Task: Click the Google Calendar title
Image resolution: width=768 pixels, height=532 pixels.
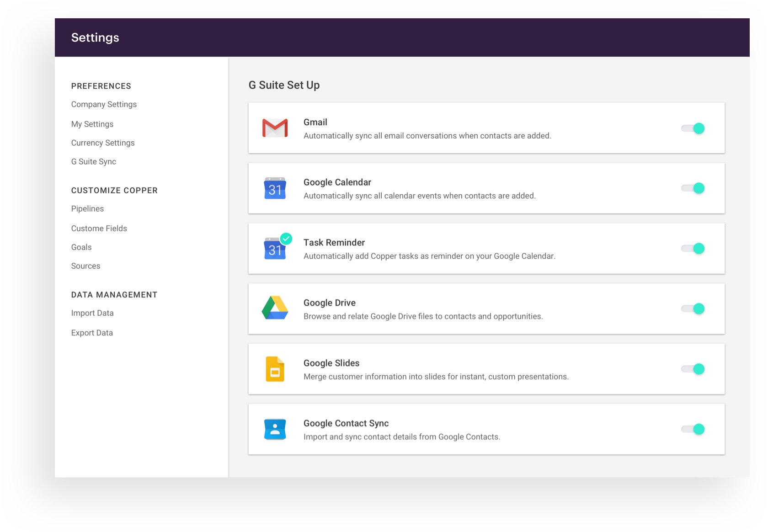Action: [x=337, y=182]
